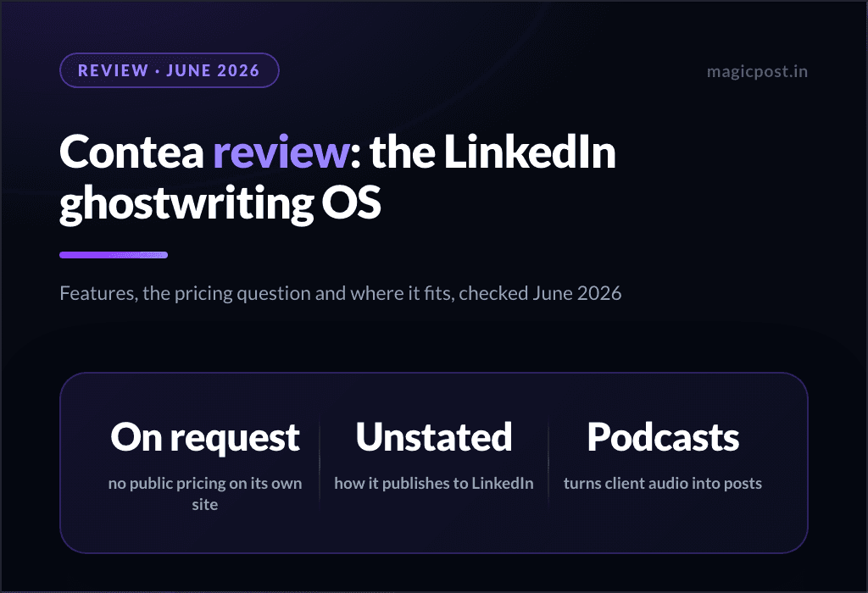Click "OS" at the headline's end
Screen dimensions: 868x593
pyautogui.click(x=352, y=202)
